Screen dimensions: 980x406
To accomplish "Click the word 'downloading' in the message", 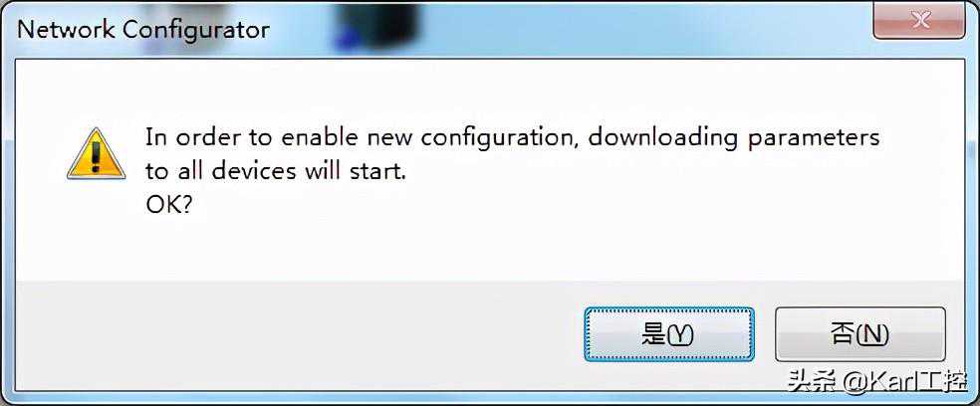I will (x=663, y=138).
